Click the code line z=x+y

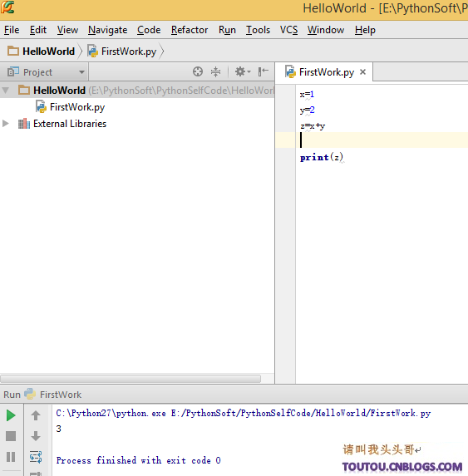point(313,125)
